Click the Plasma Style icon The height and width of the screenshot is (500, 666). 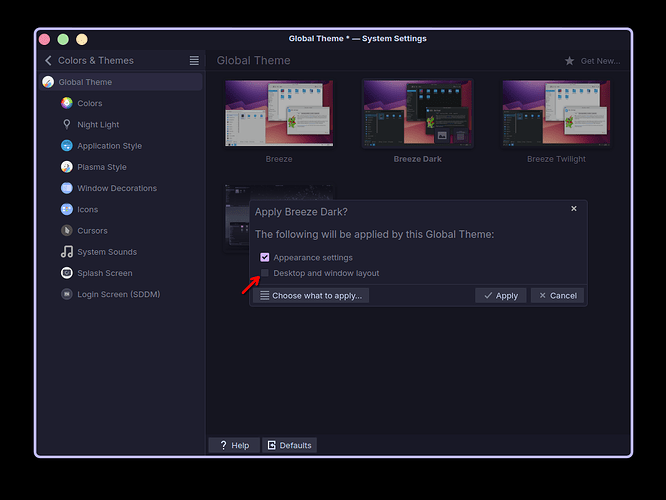click(x=67, y=167)
